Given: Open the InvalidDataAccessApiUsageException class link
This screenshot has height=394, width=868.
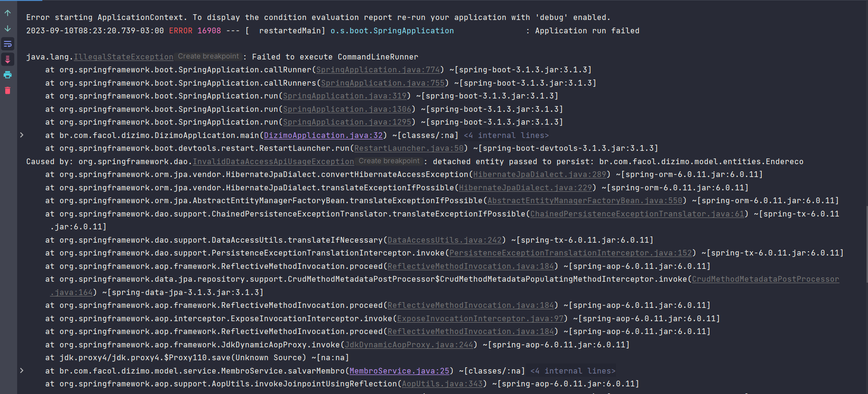Looking at the screenshot, I should pos(273,162).
